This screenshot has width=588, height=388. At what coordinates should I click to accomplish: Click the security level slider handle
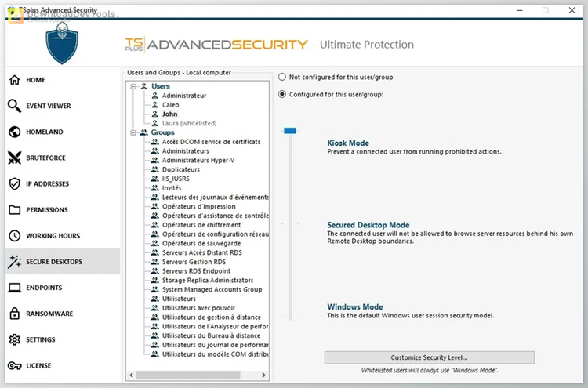[x=290, y=130]
